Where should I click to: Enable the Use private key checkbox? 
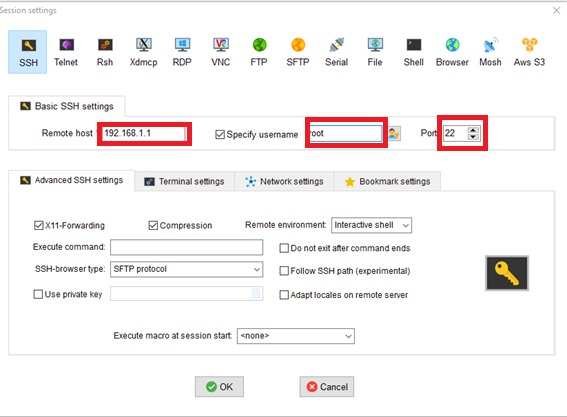coord(38,294)
